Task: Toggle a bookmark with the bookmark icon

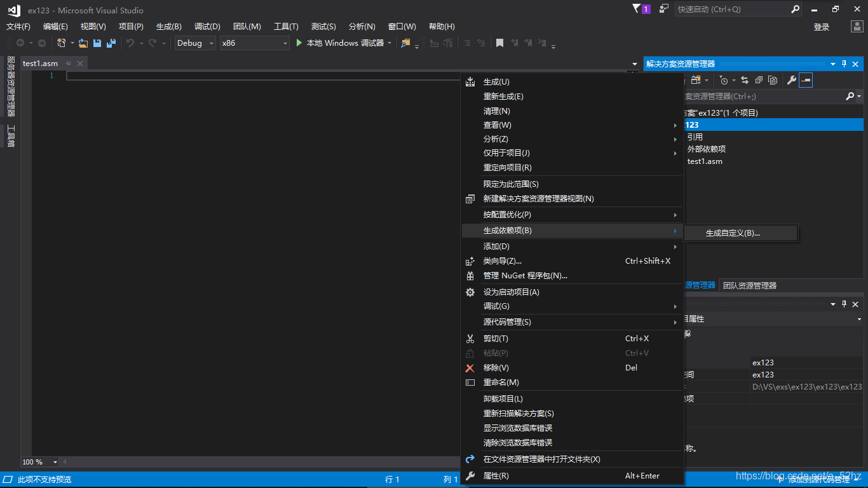Action: 499,43
